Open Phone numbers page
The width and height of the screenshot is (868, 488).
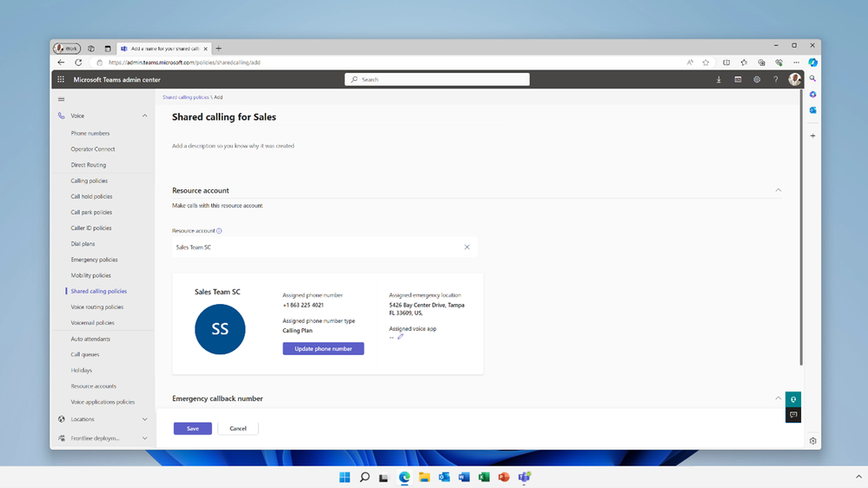(x=90, y=134)
